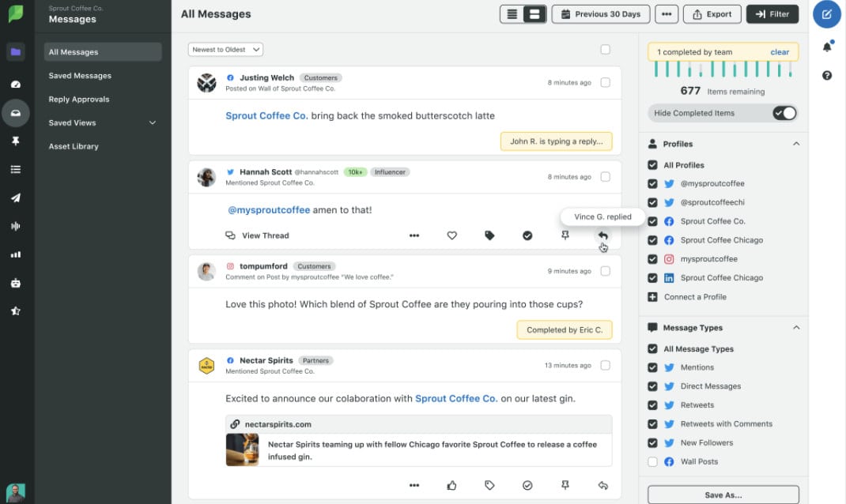This screenshot has height=504, width=846.
Task: Collapse the Message Types section
Action: tap(796, 328)
